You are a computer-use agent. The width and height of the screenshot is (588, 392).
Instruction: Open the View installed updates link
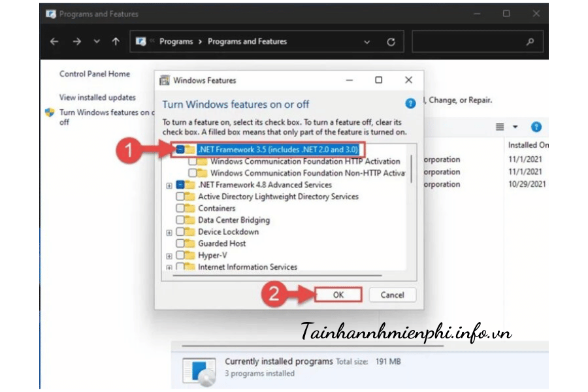[97, 97]
